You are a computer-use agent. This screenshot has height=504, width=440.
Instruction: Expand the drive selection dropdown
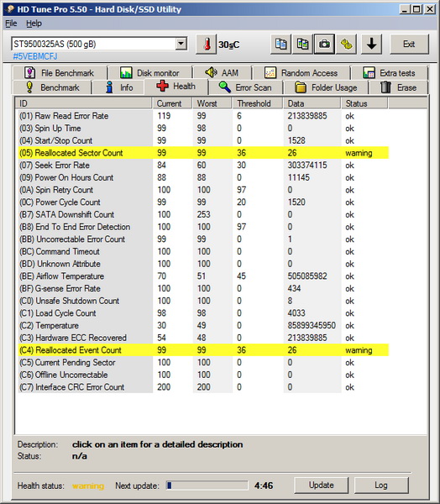tap(181, 44)
